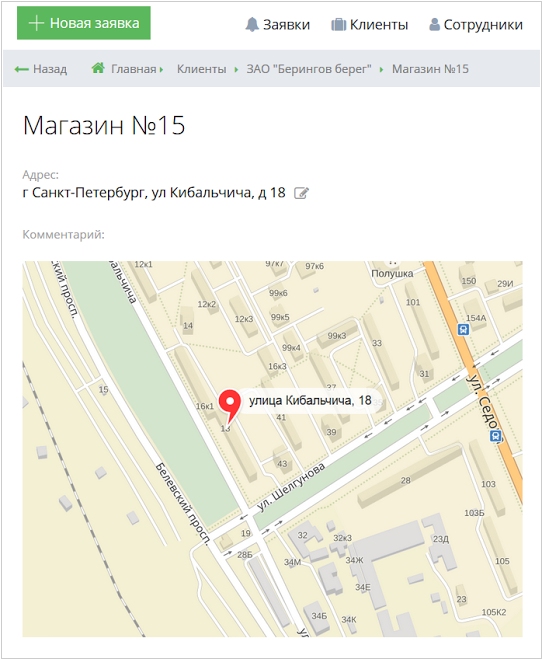Go back using the Назад link

pos(41,69)
